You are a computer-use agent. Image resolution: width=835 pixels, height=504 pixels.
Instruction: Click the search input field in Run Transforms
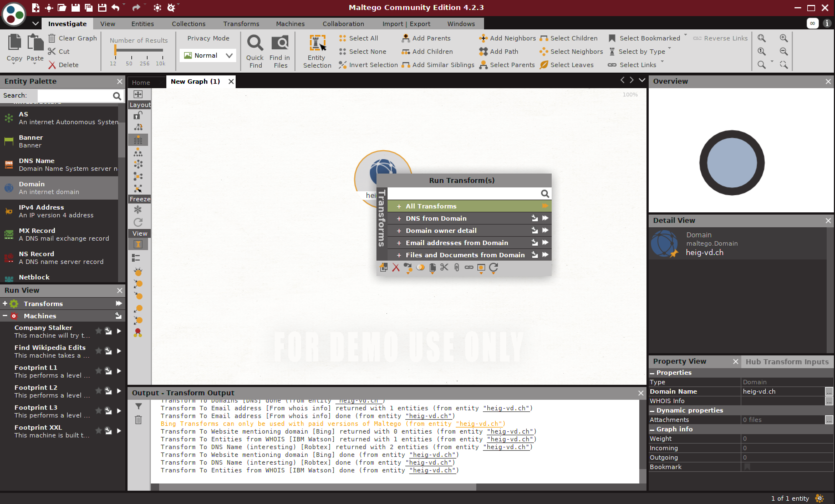click(466, 193)
